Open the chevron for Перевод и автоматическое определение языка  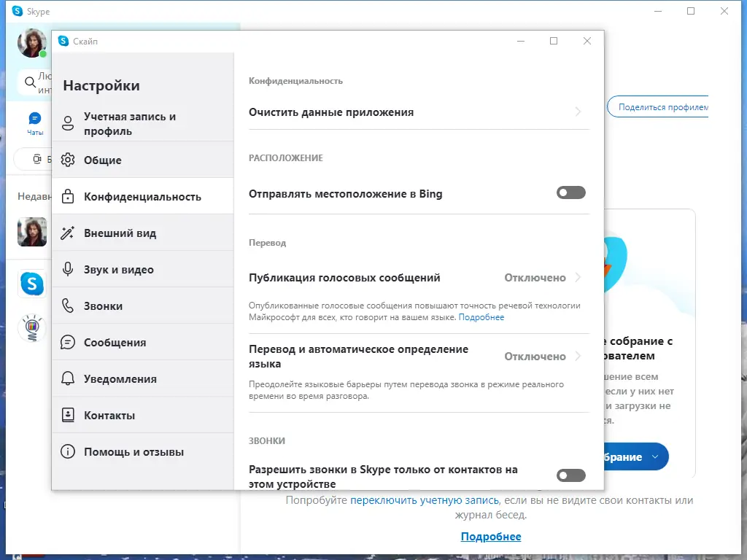(578, 356)
